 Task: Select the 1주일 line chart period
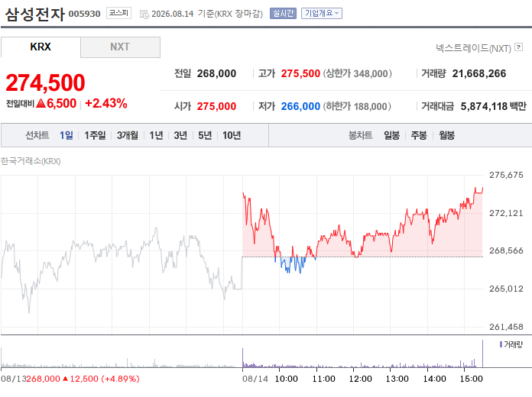coord(95,135)
